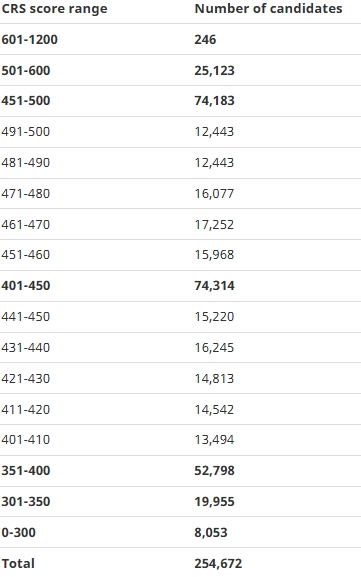This screenshot has height=577, width=361.
Task: Select the 601-1200 score range row
Action: (180, 39)
